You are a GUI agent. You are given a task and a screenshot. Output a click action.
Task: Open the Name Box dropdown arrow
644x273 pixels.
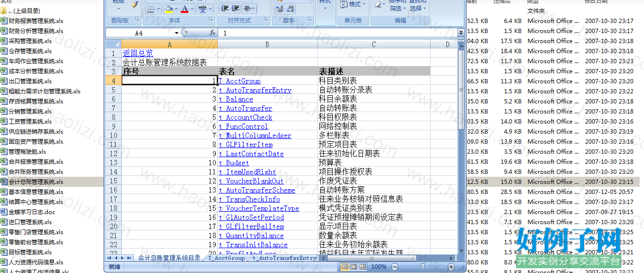pos(177,33)
